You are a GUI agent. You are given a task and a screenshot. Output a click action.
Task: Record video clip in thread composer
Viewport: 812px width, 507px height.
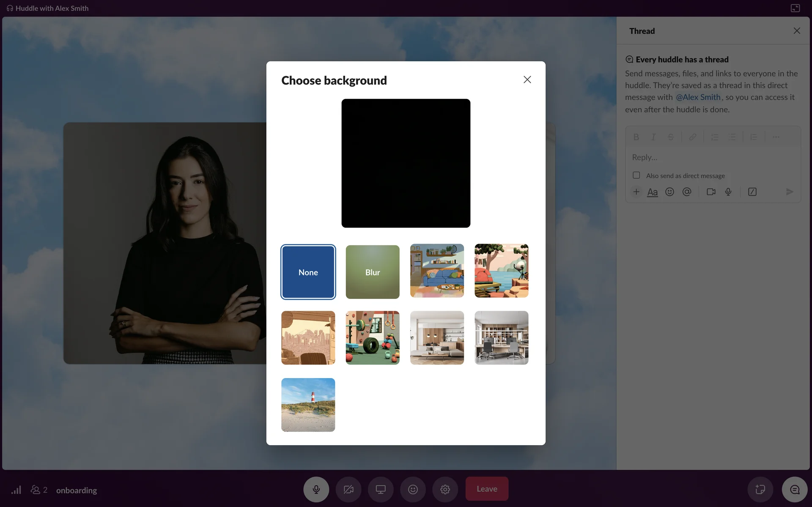coord(711,192)
